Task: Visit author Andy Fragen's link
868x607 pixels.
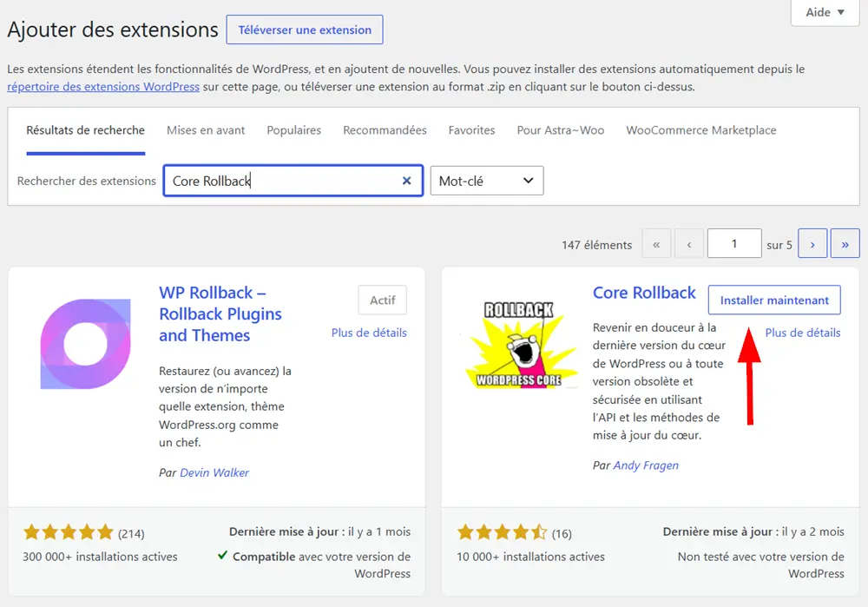Action: click(646, 465)
